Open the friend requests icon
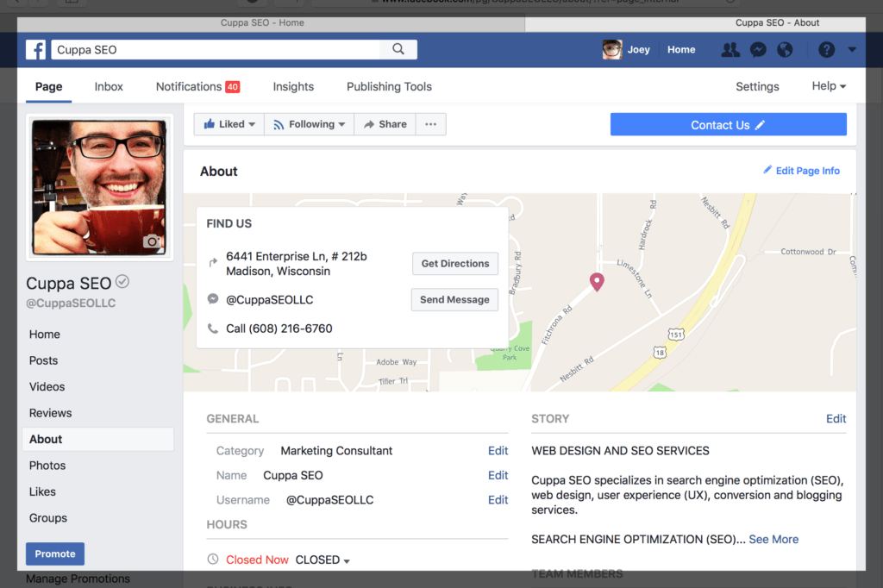The height and width of the screenshot is (588, 883). (x=730, y=49)
